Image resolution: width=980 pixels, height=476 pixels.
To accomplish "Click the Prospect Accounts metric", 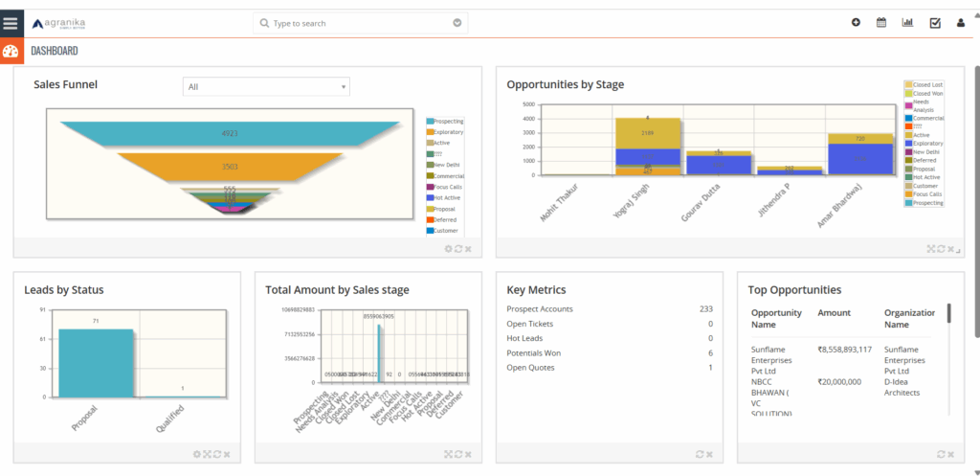I will pyautogui.click(x=540, y=309).
